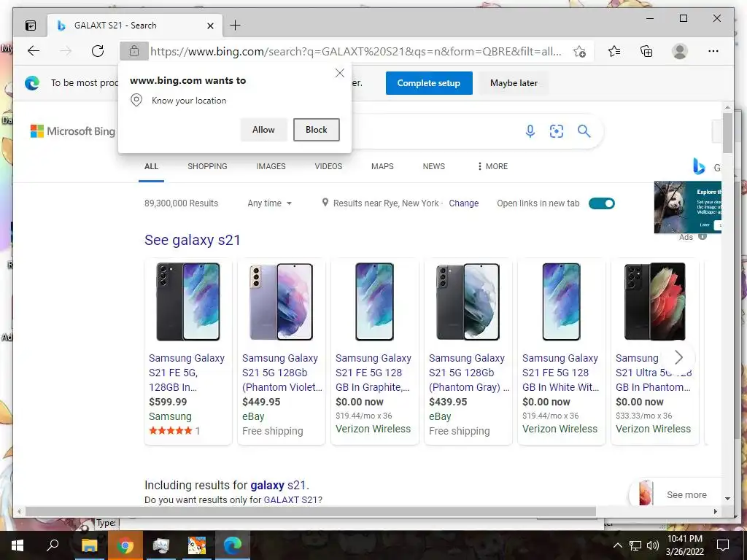
Task: Click the five-star rating on Samsung listing
Action: click(x=170, y=430)
